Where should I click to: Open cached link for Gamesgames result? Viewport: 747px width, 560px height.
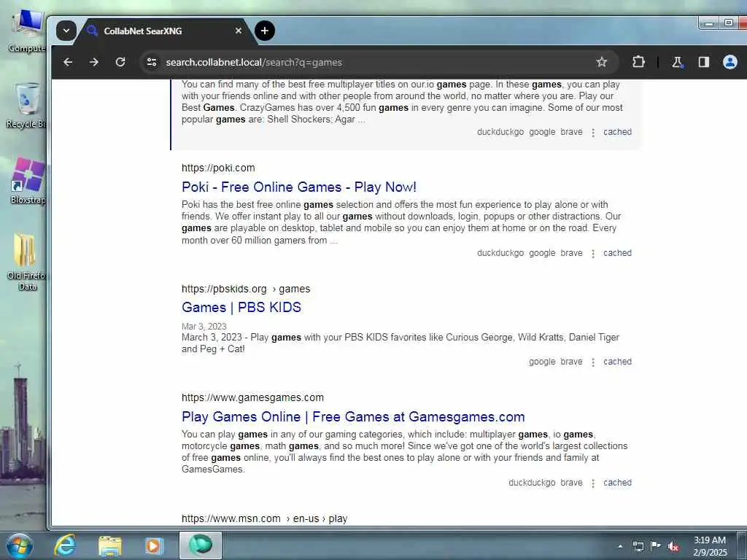(x=617, y=483)
